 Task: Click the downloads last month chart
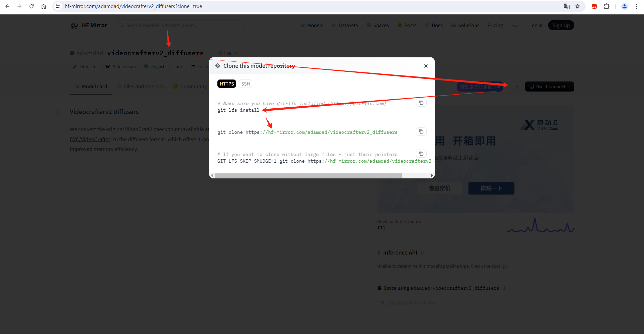[540, 225]
